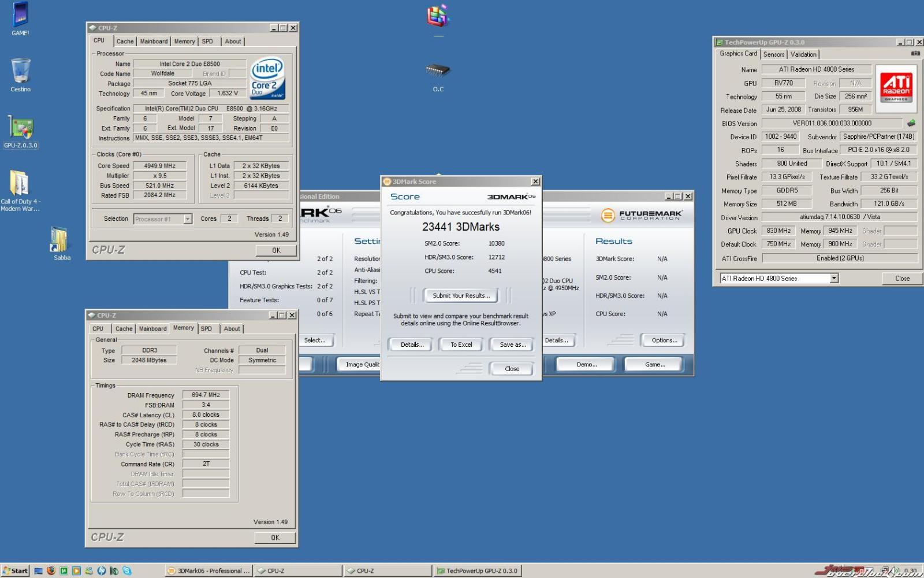Open Cache tab in top CPU-Z window
Screen dimensions: 924x578
click(125, 42)
